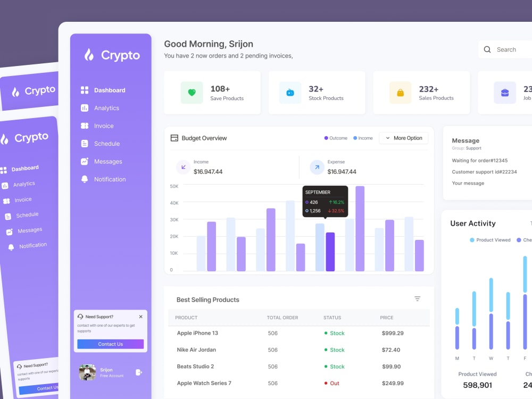
Task: Click the Expense up-right arrow icon
Action: (x=317, y=167)
